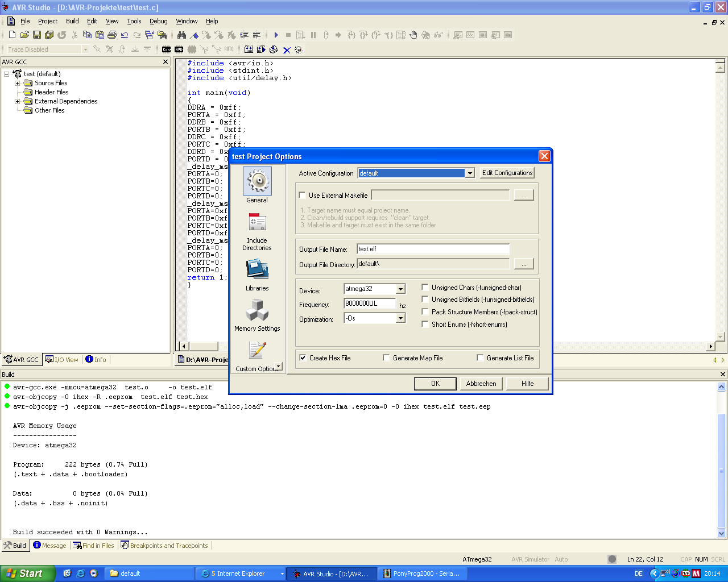Viewport: 728px width, 582px height.
Task: Switch to Find in Files tab
Action: pyautogui.click(x=93, y=546)
